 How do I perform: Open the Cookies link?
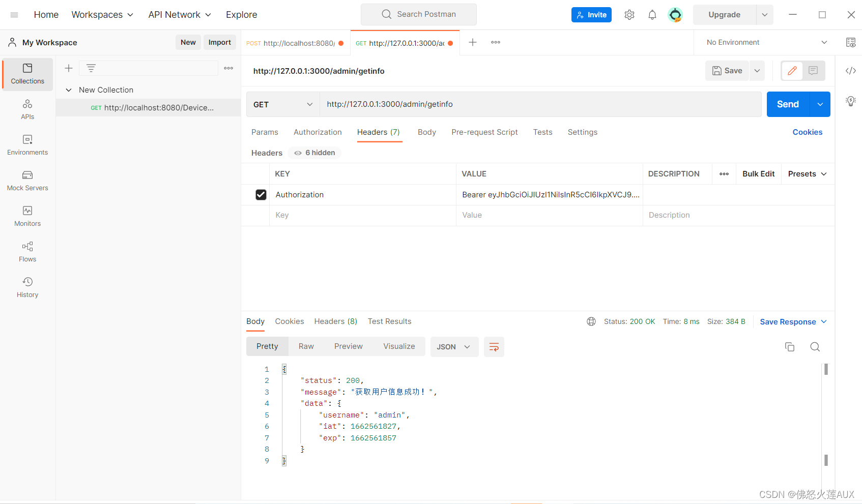pos(808,132)
